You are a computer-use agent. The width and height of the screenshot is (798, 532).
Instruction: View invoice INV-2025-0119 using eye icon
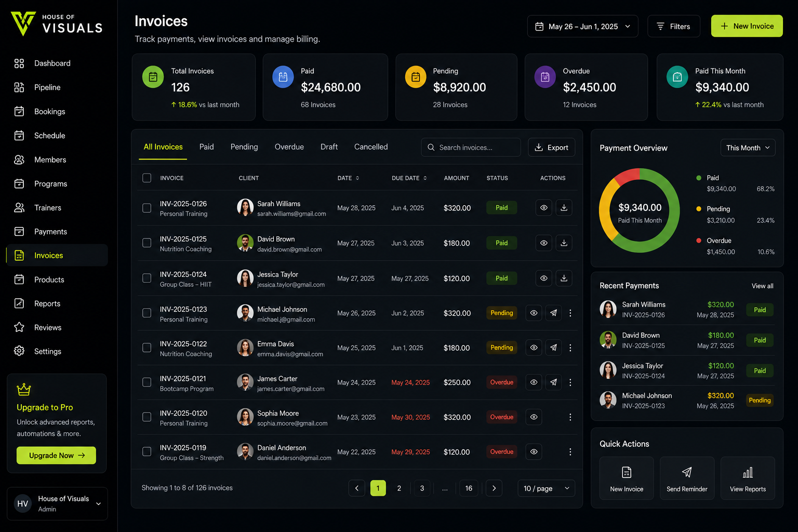click(x=534, y=452)
